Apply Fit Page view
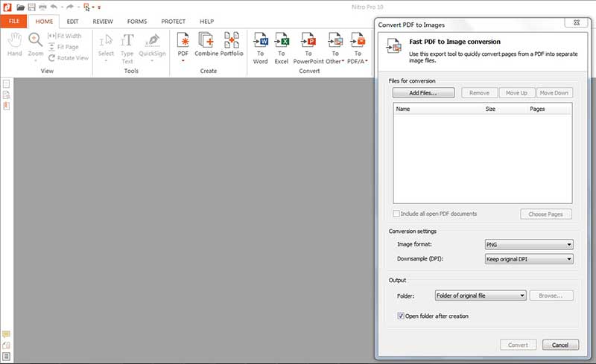Image resolution: width=596 pixels, height=364 pixels. [x=63, y=47]
